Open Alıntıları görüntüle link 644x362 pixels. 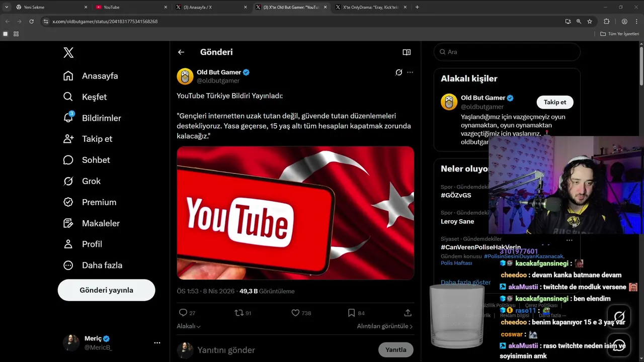(x=385, y=326)
